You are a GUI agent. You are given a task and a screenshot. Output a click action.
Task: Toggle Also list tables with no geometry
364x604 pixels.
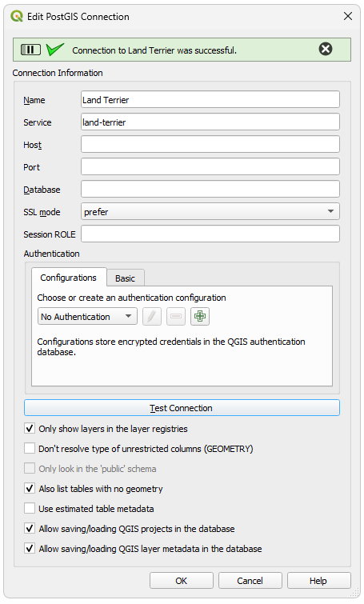(x=30, y=489)
